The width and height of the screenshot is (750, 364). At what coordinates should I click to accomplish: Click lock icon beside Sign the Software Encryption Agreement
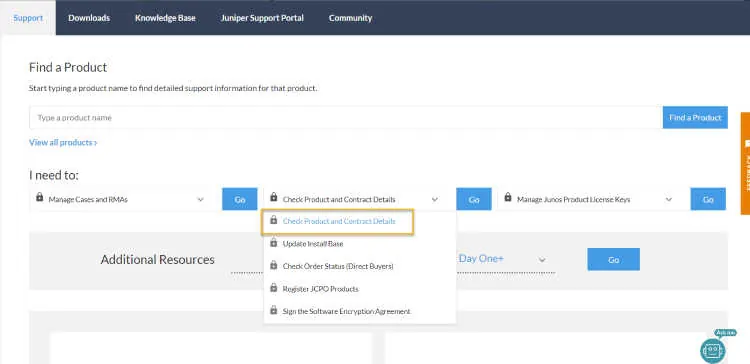click(x=274, y=310)
